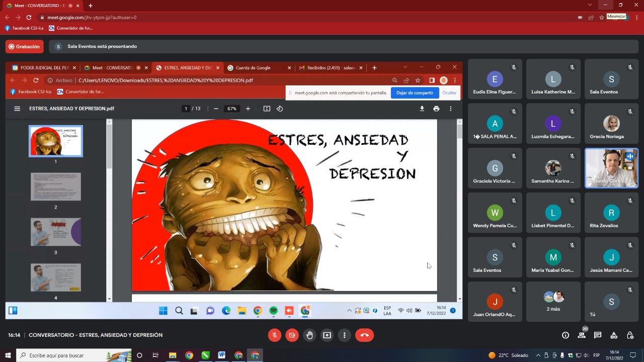Image resolution: width=644 pixels, height=362 pixels.
Task: Open Windows notification center icon
Action: 633,355
